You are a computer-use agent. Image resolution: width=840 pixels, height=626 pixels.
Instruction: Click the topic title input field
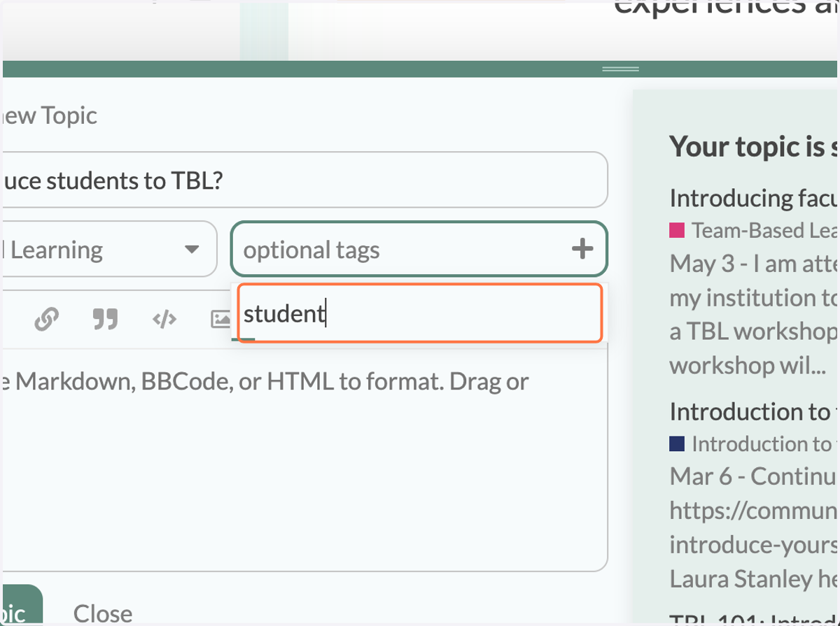(x=304, y=180)
